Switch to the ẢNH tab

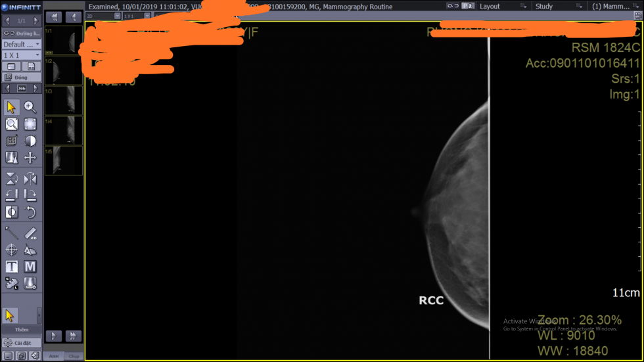[54, 356]
